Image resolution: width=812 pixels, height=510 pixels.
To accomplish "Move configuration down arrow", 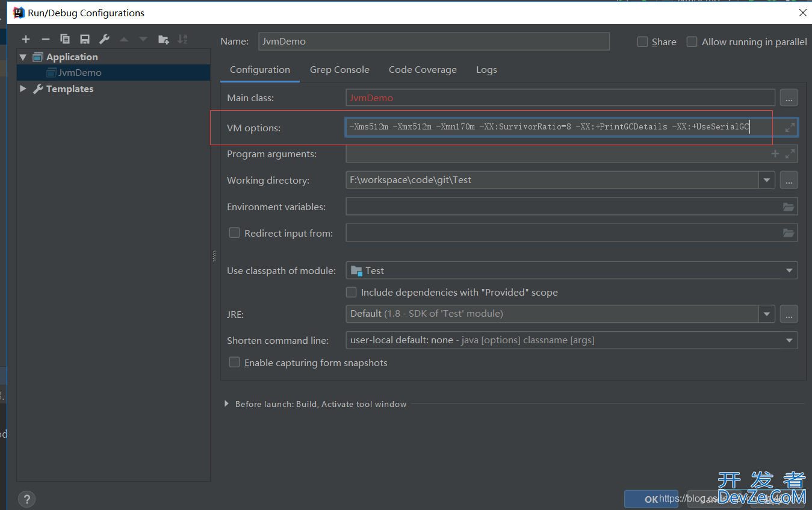I will pyautogui.click(x=143, y=39).
